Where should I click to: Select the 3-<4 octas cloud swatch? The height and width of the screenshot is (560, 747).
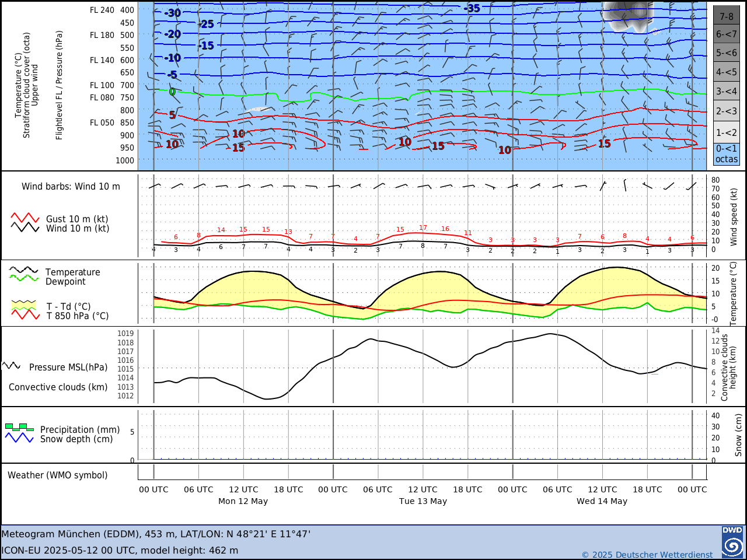[727, 91]
